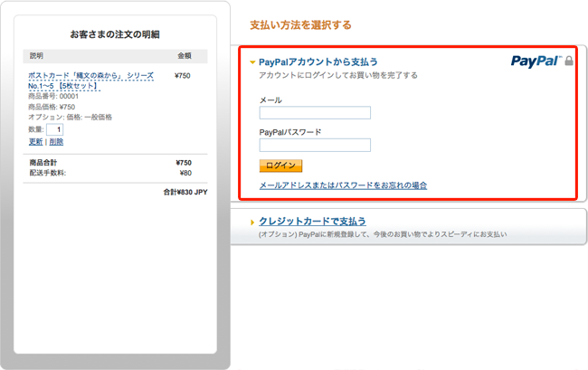The width and height of the screenshot is (588, 370).
Task: Open the ポストカード「縄文の森から」 product link
Action: pos(90,81)
